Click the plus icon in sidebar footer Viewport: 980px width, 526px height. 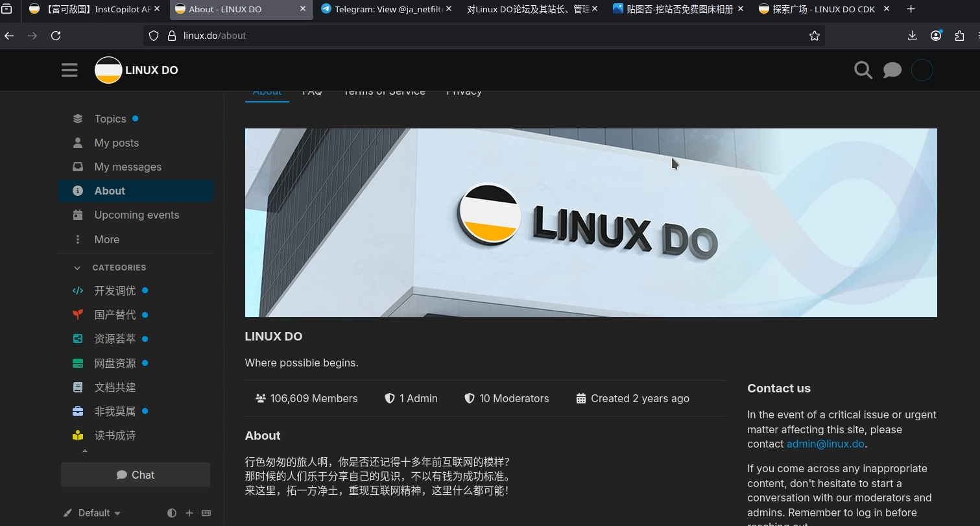coord(189,513)
